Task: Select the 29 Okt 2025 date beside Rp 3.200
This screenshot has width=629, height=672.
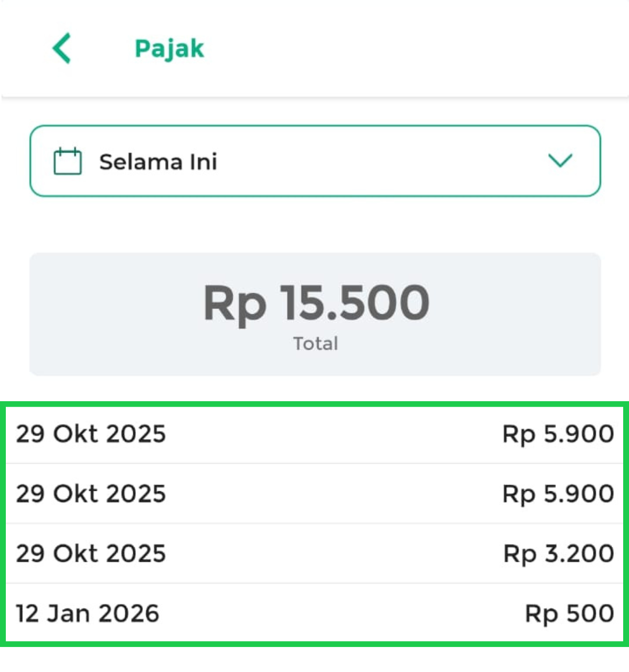Action: pos(91,553)
